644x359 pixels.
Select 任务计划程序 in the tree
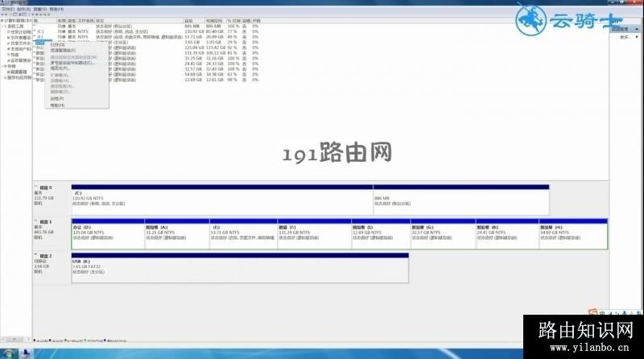(21, 32)
